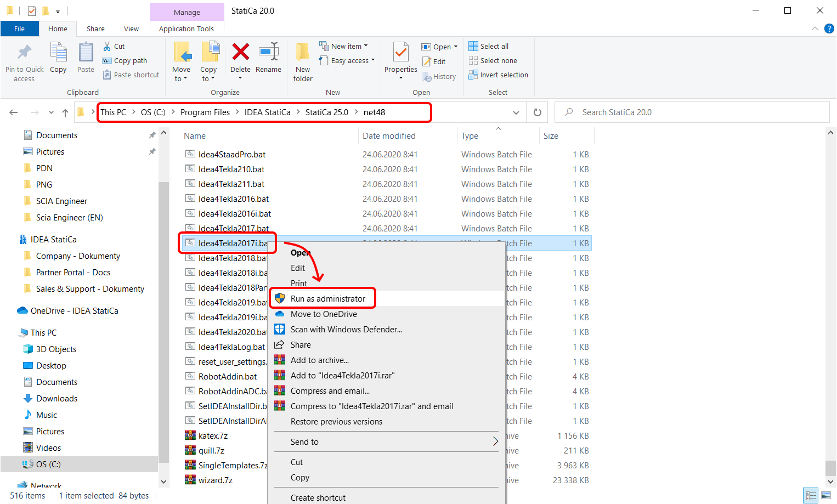Switch to details view toggle
The height and width of the screenshot is (504, 837).
[x=811, y=496]
